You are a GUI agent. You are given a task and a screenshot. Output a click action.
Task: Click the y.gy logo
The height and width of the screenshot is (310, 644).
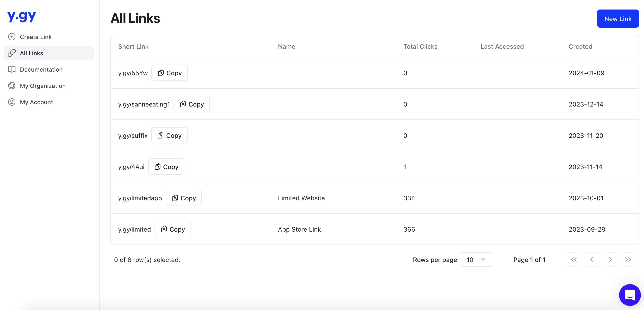pyautogui.click(x=22, y=17)
